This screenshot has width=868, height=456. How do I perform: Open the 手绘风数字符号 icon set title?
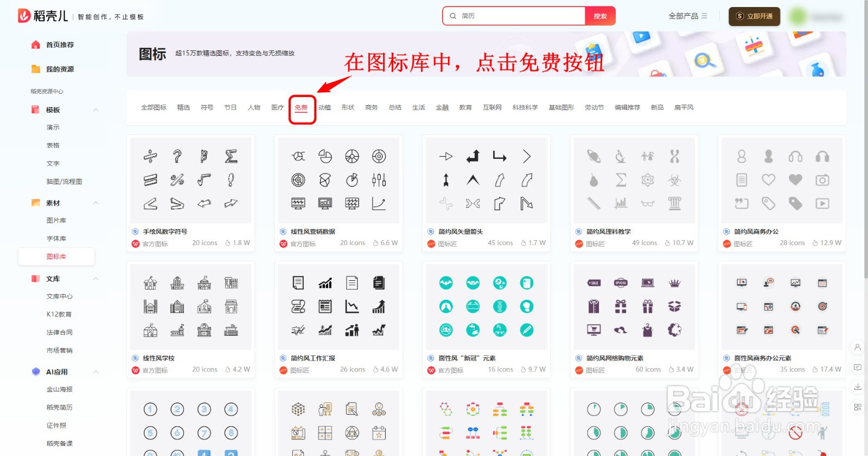(x=165, y=232)
